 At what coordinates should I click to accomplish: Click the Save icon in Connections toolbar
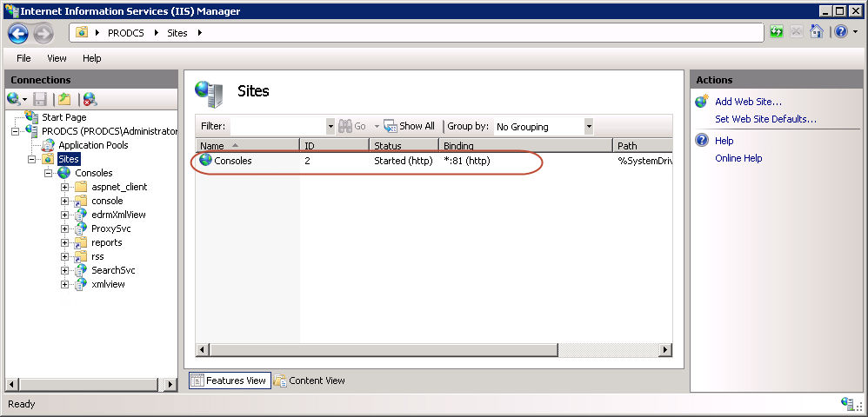click(40, 99)
